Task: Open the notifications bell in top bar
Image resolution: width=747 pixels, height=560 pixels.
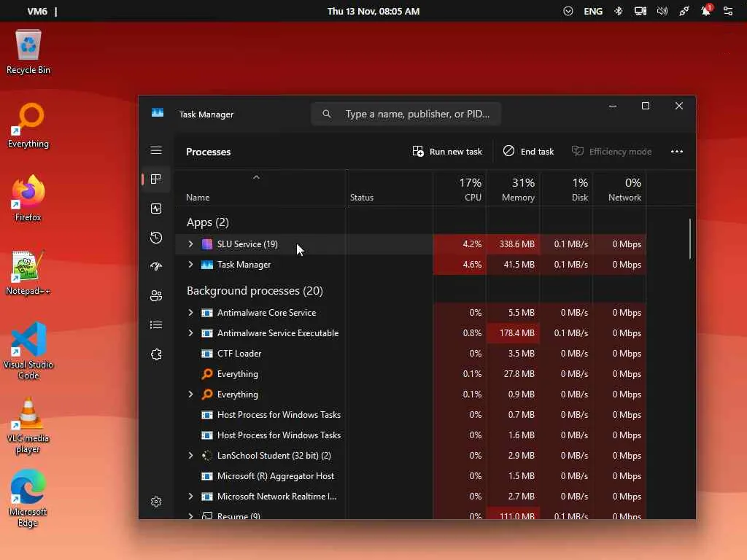Action: (706, 10)
